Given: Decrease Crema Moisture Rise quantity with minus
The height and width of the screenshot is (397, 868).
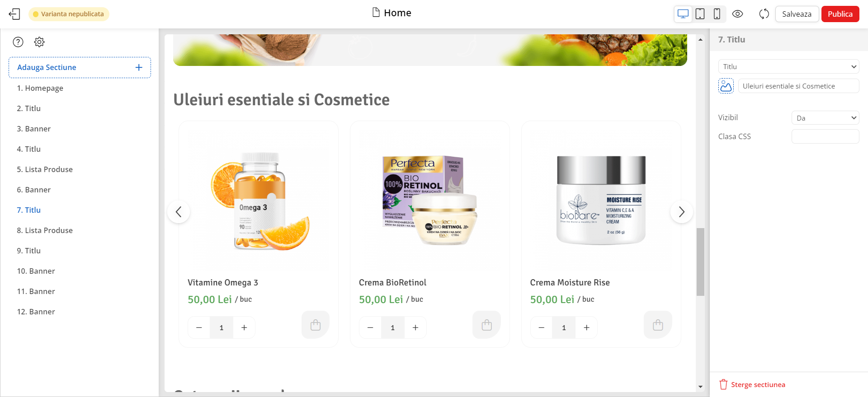Looking at the screenshot, I should tap(542, 327).
